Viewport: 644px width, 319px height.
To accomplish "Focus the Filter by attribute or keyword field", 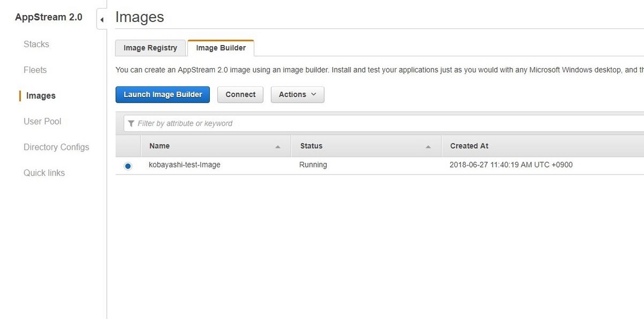I will 384,124.
